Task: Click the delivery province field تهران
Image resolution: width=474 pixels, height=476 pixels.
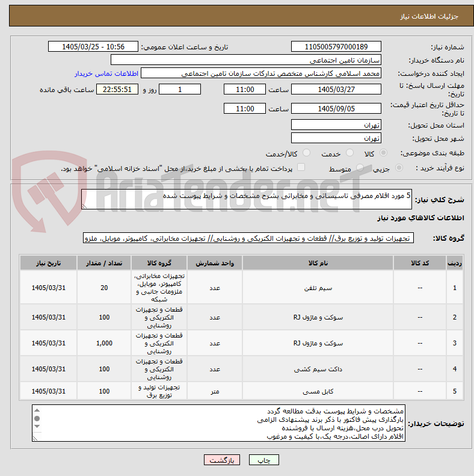Action: 336,125
